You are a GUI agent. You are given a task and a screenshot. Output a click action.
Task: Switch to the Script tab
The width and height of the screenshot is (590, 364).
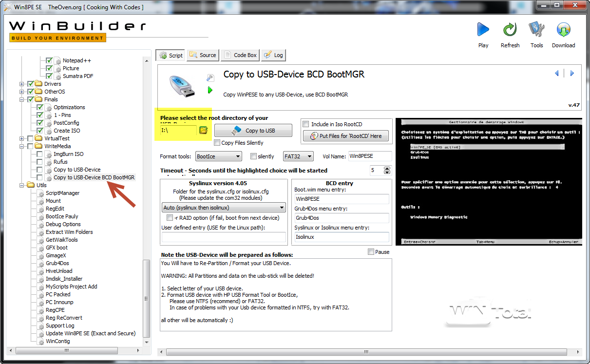[x=171, y=55]
